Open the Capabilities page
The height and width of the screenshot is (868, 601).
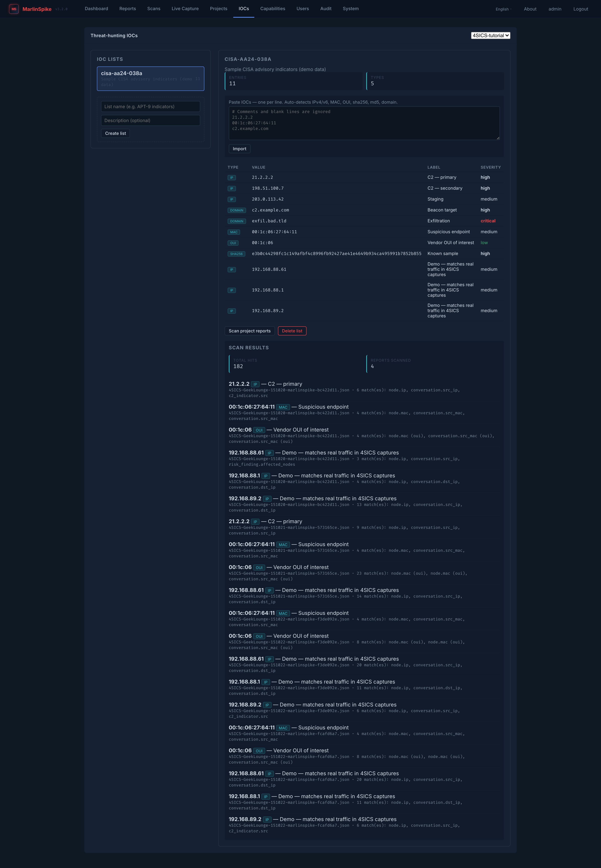[273, 9]
